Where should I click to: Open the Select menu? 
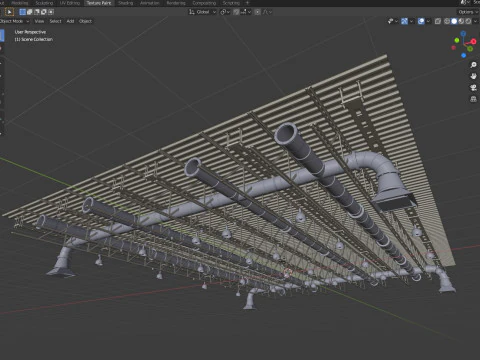(55, 21)
